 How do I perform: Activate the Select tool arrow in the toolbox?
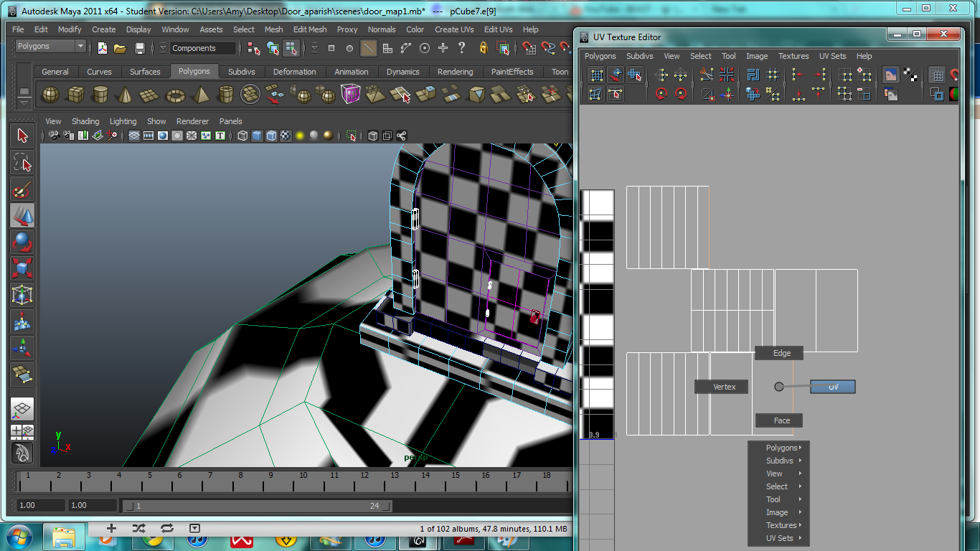coord(22,135)
